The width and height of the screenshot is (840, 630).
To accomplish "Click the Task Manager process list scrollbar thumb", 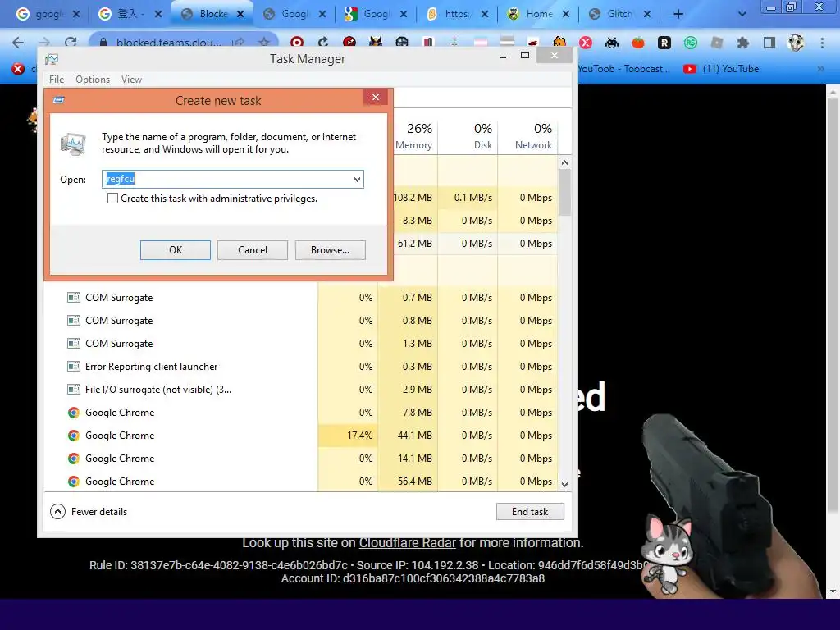I will pyautogui.click(x=564, y=192).
